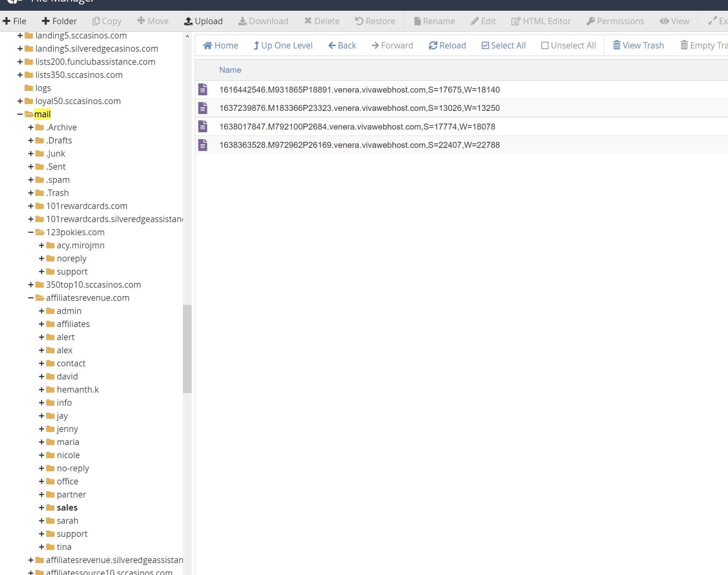728x575 pixels.
Task: Open the jenny folder
Action: pyautogui.click(x=68, y=429)
